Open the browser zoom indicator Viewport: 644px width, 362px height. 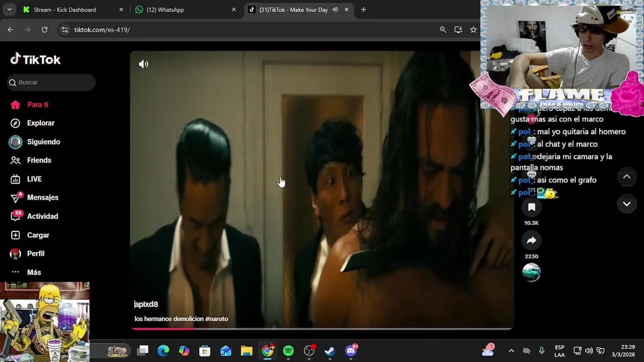(x=443, y=30)
